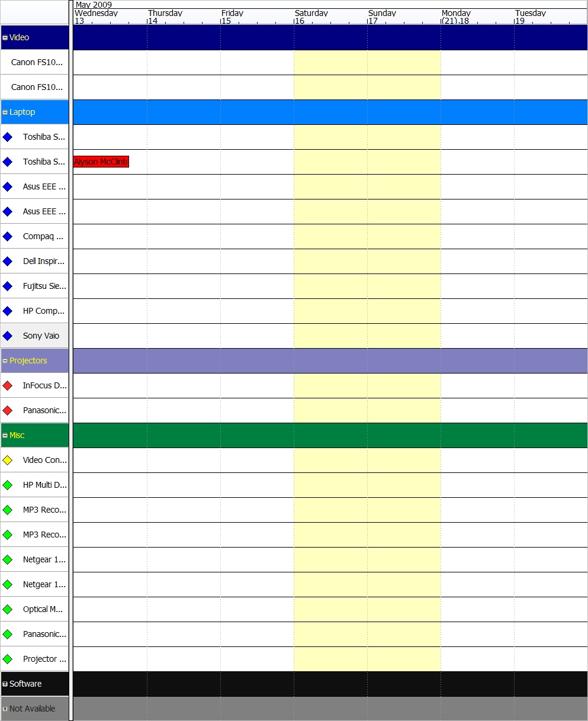Expand the Not Available group
Viewport: 588px width, 721px height.
click(5, 708)
